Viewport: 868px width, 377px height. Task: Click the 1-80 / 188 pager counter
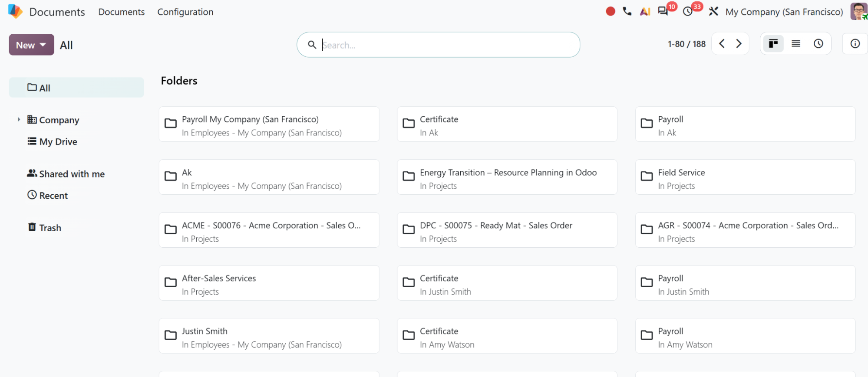(686, 44)
